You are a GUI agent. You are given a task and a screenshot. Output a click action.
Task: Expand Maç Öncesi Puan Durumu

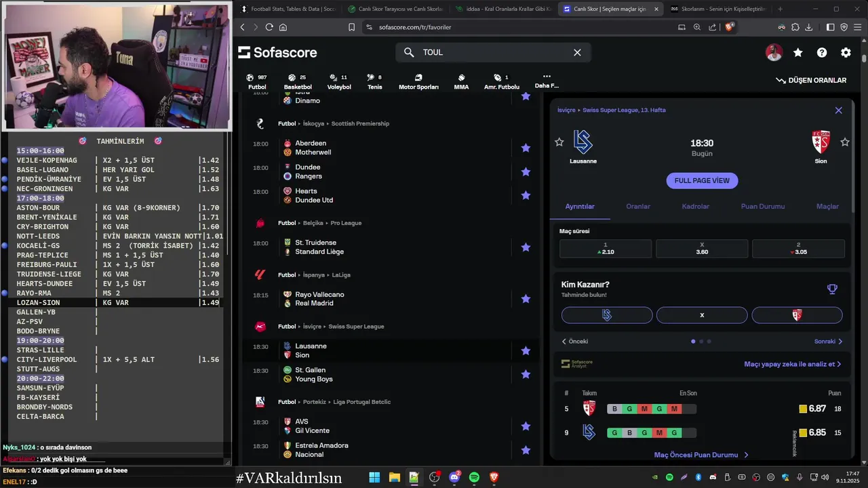(x=701, y=455)
